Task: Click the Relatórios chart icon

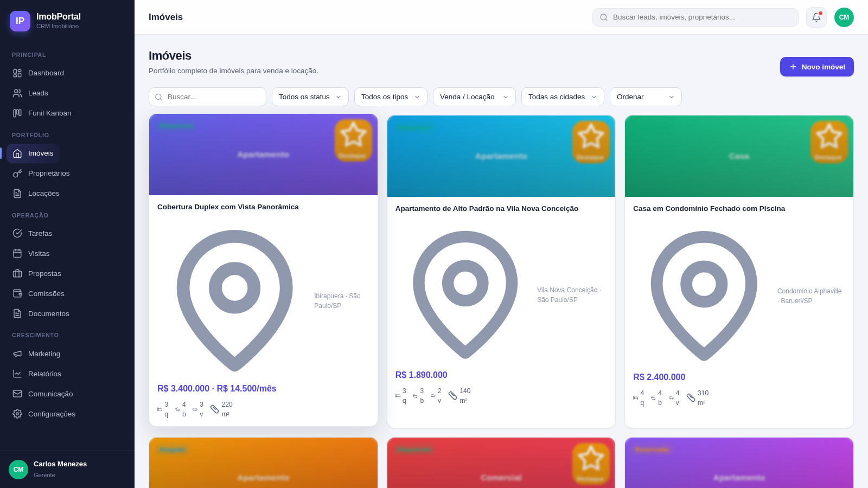Action: click(x=17, y=374)
